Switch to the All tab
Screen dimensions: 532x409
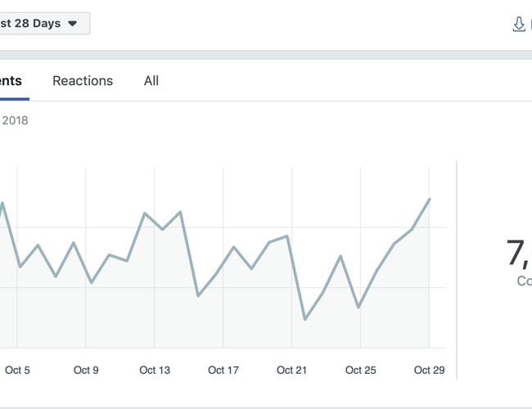pos(151,81)
